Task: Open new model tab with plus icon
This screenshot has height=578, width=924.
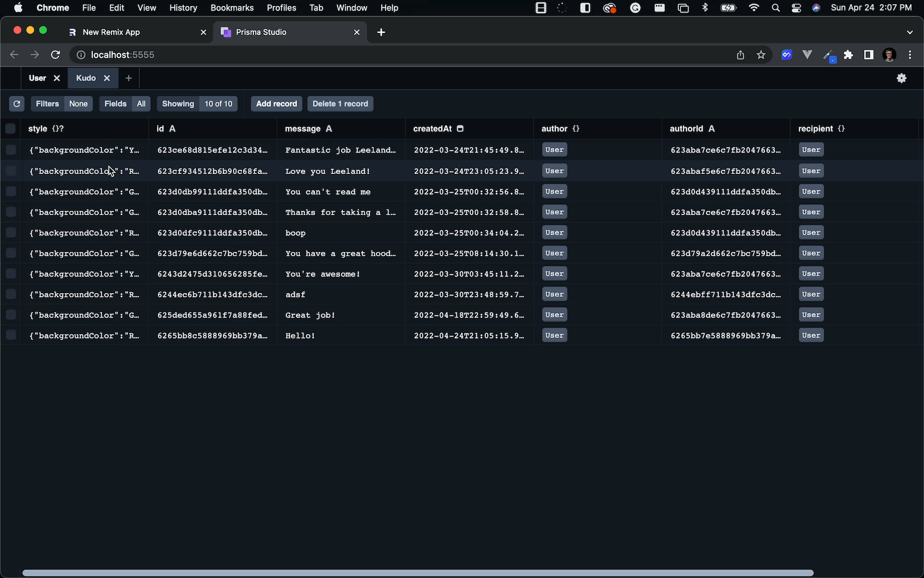Action: pyautogui.click(x=129, y=78)
